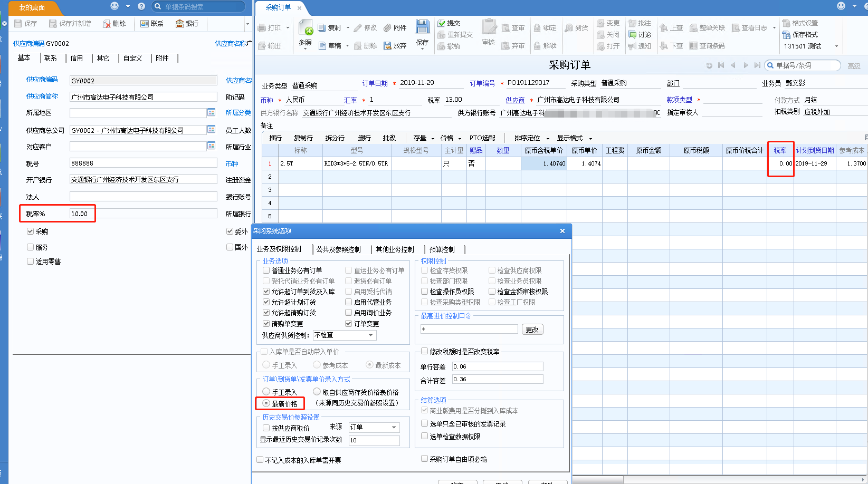The width and height of the screenshot is (868, 484).
Task: Go to last record navigation icon
Action: coord(757,65)
